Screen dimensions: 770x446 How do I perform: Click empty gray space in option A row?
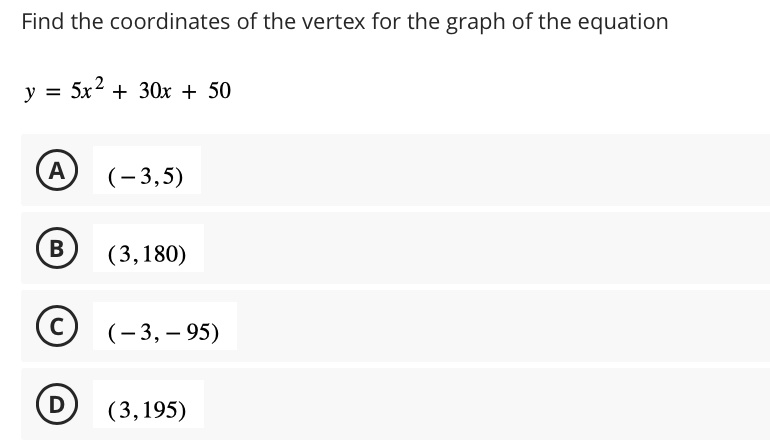pos(481,170)
